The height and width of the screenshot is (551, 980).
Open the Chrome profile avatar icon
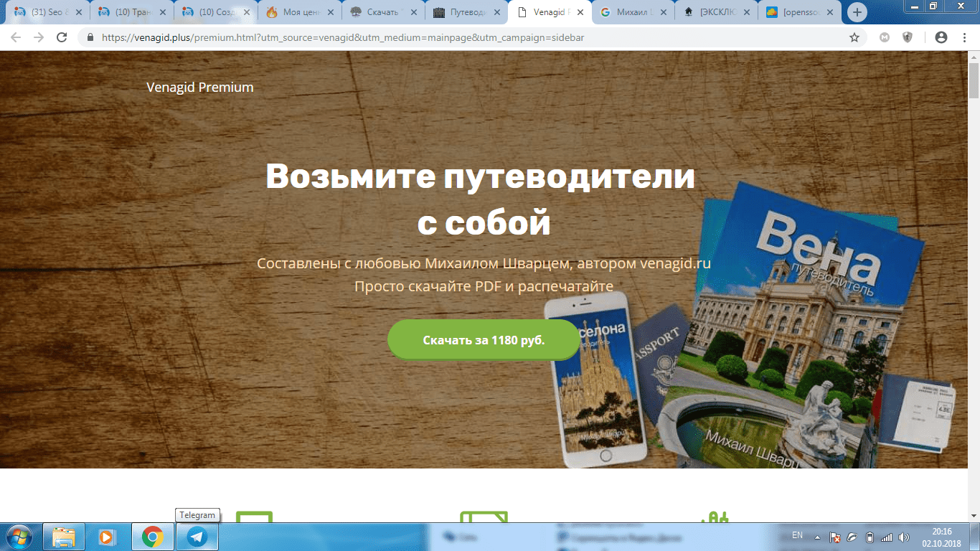click(x=941, y=37)
